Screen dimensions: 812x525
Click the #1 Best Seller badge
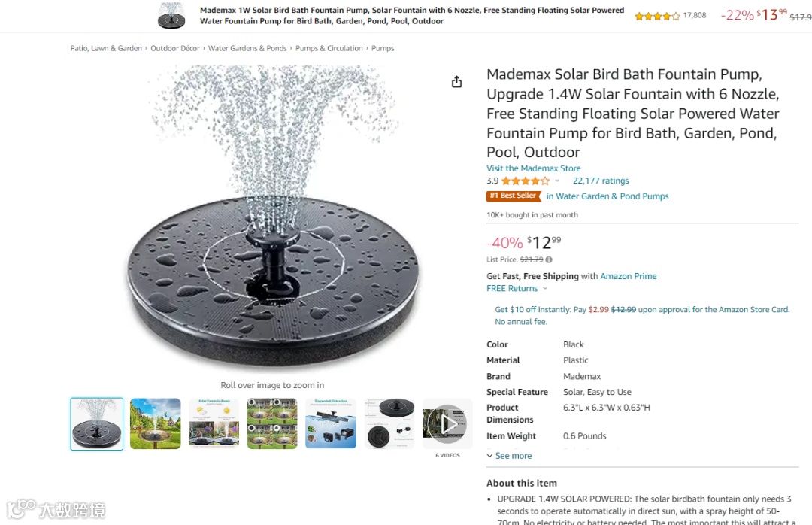tap(514, 196)
